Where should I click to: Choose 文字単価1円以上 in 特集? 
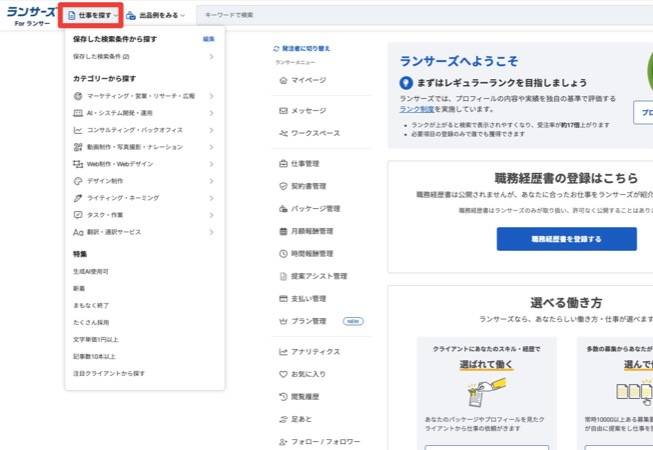click(x=96, y=340)
